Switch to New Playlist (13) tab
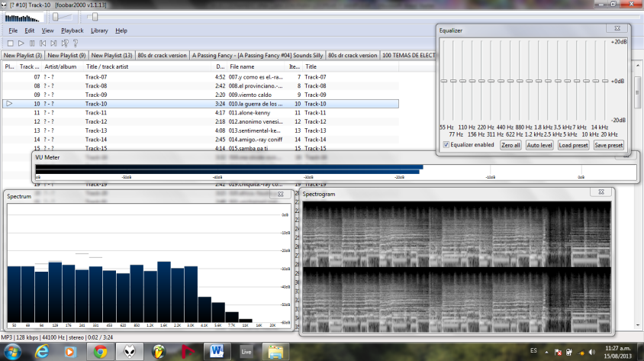Screen dimensions: 644x361 [x=111, y=55]
